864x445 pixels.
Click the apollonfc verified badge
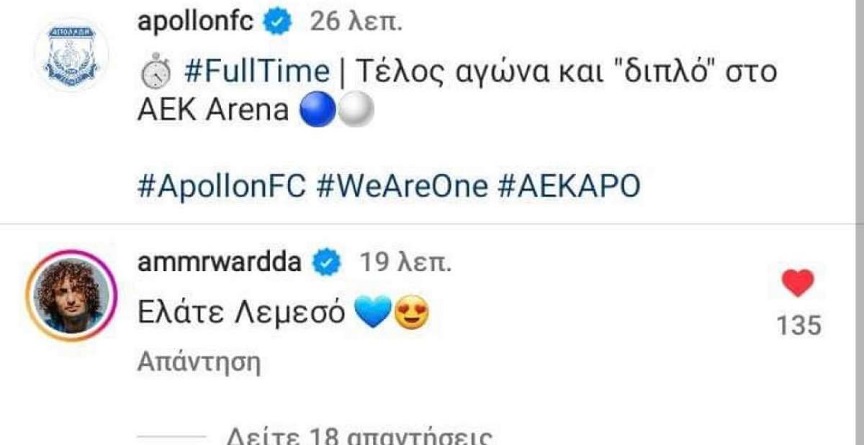coord(277,22)
